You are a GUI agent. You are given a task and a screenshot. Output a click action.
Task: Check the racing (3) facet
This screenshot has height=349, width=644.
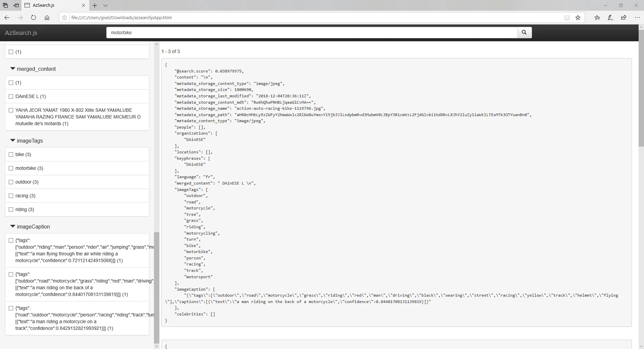(x=11, y=196)
